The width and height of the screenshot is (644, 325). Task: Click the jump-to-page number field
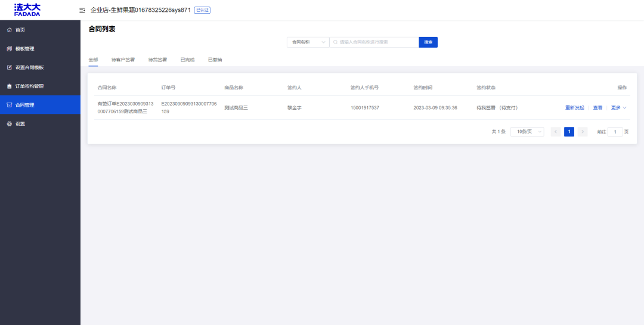(x=615, y=132)
